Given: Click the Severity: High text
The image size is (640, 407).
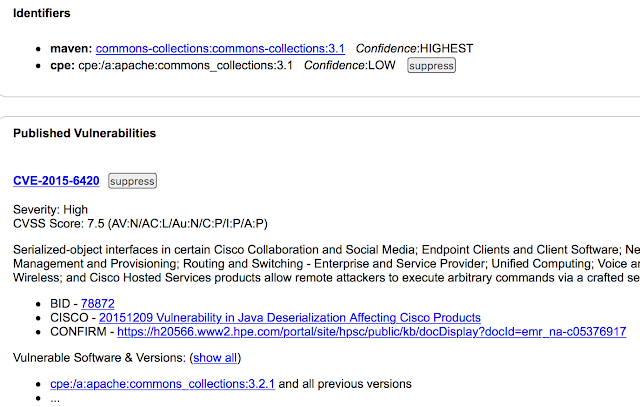Looking at the screenshot, I should coord(50,210).
